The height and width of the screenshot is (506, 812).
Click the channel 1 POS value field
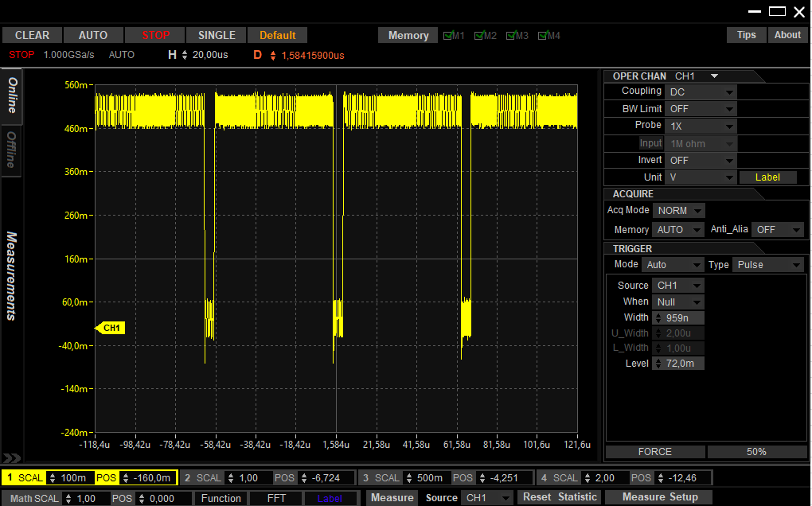point(151,478)
